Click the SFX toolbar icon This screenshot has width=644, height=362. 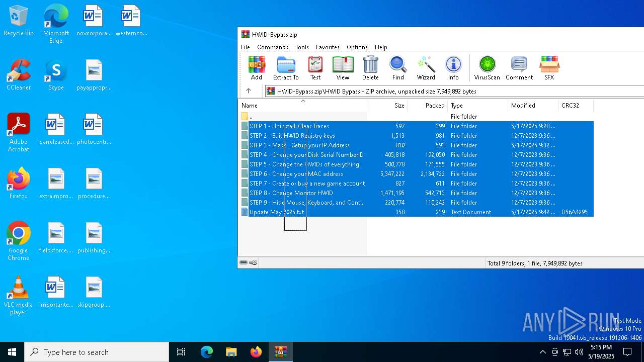(x=549, y=68)
